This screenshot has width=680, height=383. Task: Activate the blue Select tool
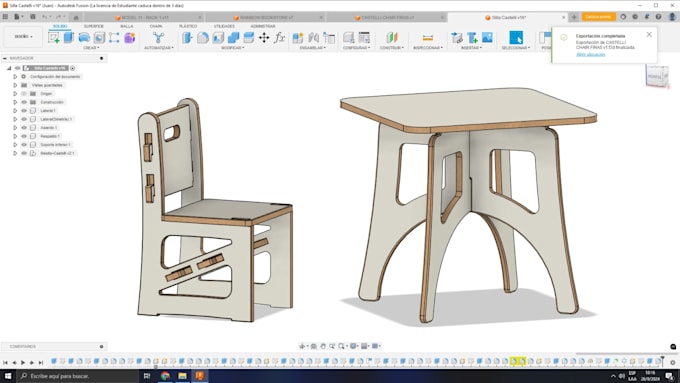(x=516, y=38)
